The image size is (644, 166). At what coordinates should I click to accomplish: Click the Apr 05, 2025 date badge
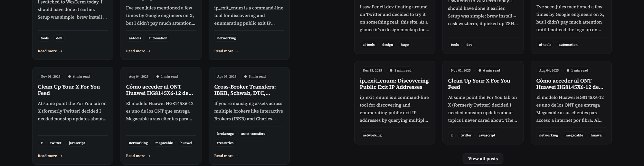tap(227, 77)
